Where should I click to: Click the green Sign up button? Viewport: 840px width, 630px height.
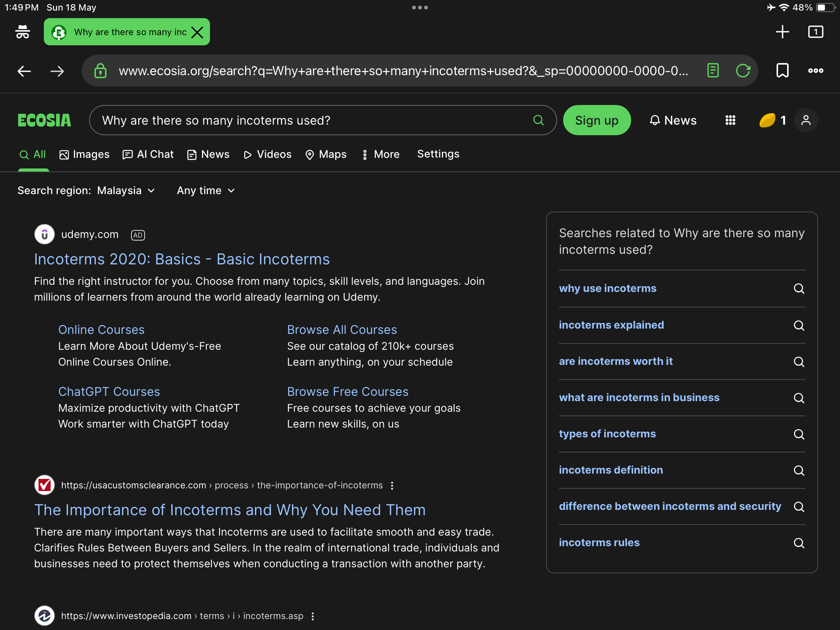click(x=597, y=120)
